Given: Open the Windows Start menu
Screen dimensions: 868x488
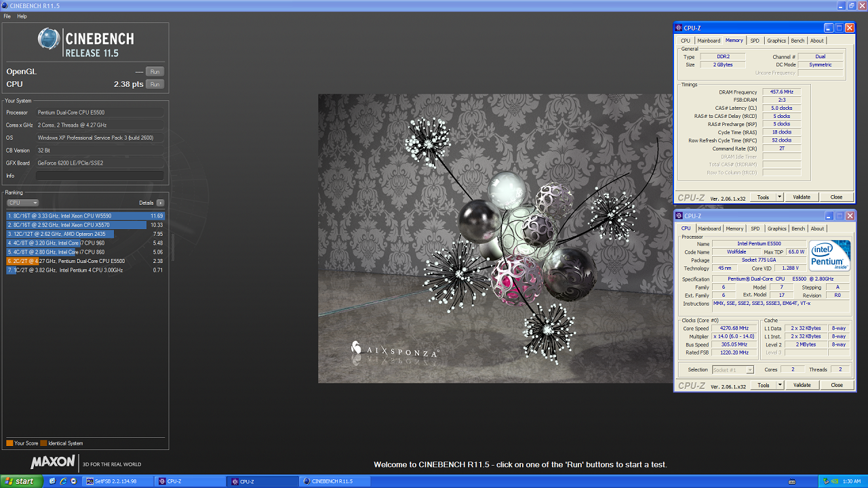Looking at the screenshot, I should (x=20, y=481).
